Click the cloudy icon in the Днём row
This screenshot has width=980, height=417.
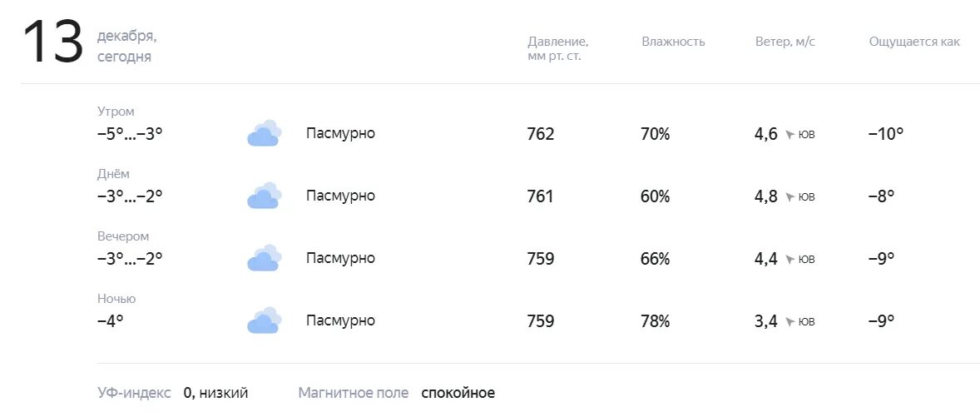265,196
